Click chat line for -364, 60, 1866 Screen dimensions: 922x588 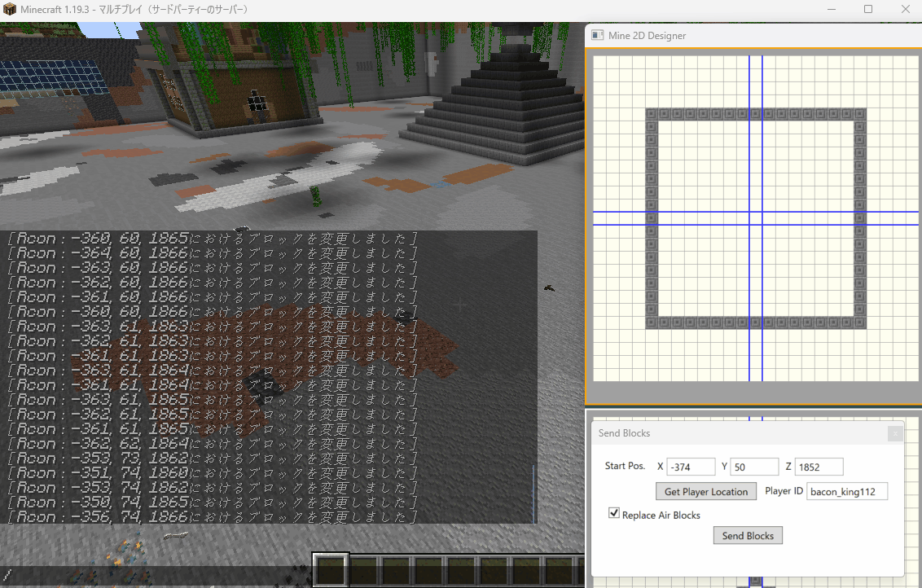click(212, 252)
